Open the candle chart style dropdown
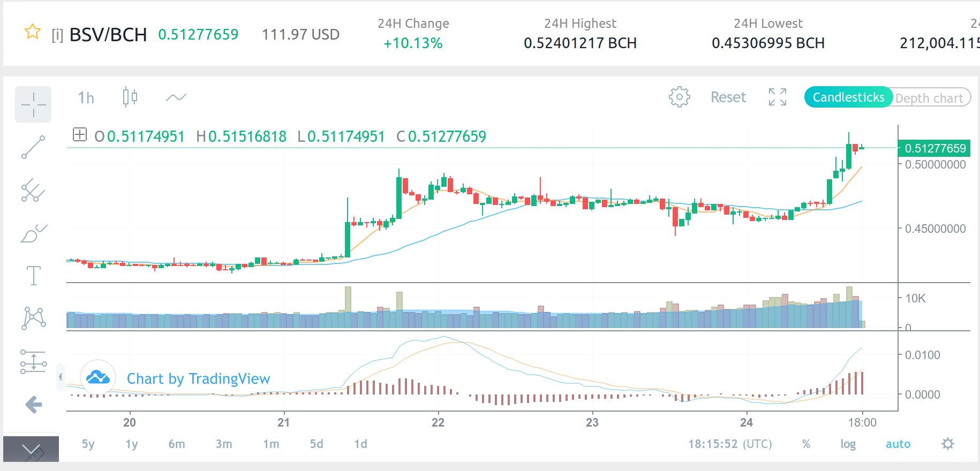980x471 pixels. (x=130, y=97)
